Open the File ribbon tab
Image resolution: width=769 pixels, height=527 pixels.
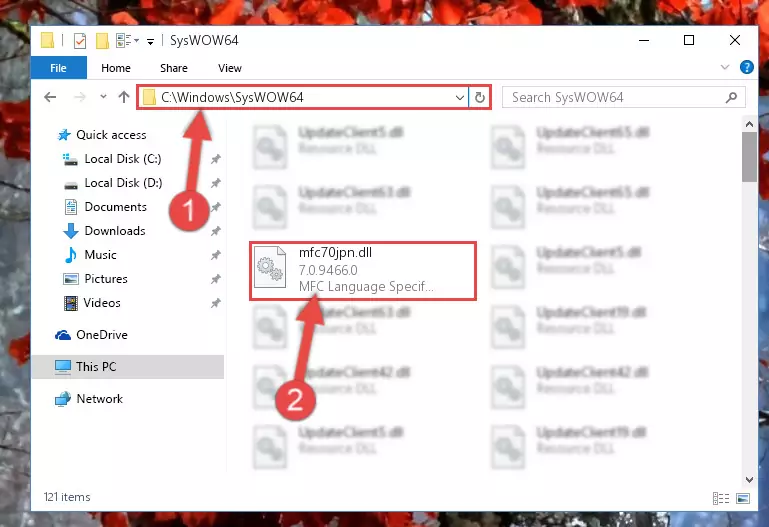pos(58,68)
